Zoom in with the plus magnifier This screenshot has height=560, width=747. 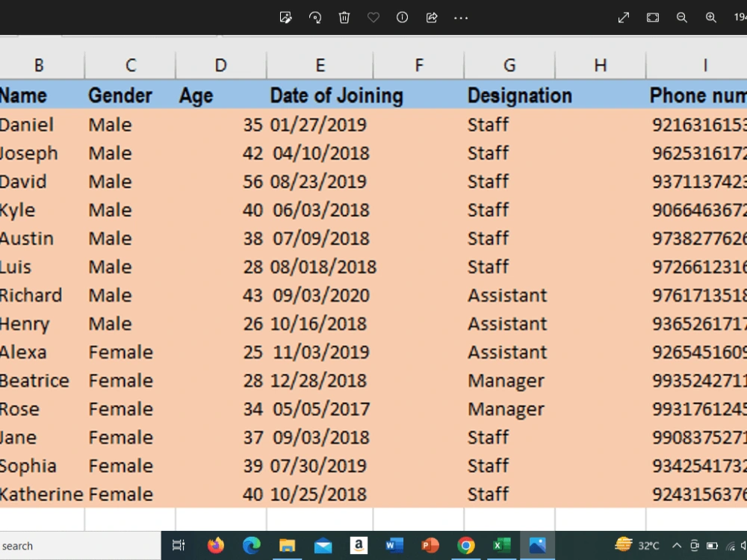(x=711, y=18)
